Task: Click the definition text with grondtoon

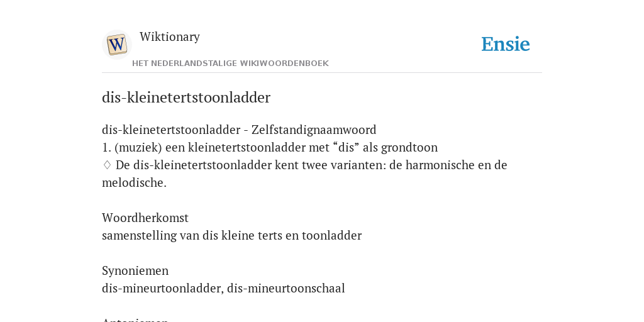Action: click(x=270, y=147)
